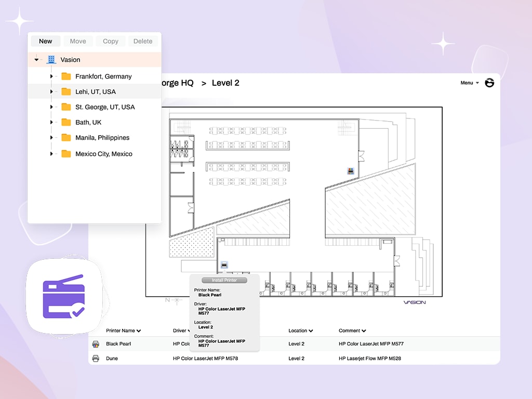Expand the Bath, UK folder arrow

[51, 123]
